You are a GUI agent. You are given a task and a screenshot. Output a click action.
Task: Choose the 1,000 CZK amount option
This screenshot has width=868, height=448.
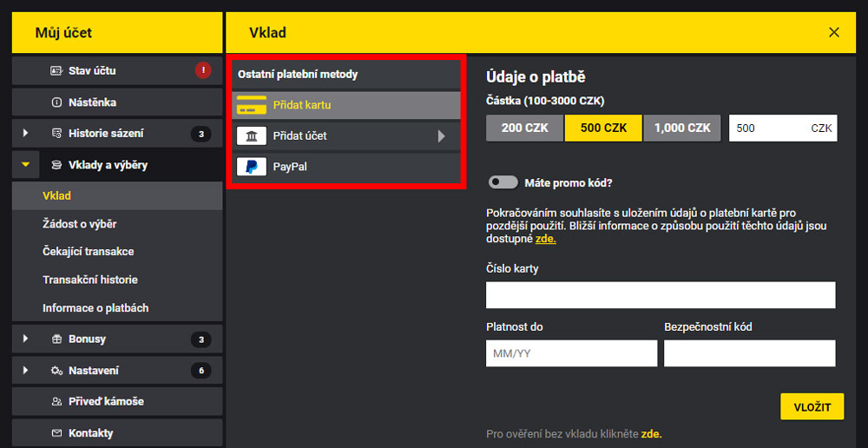pyautogui.click(x=681, y=128)
